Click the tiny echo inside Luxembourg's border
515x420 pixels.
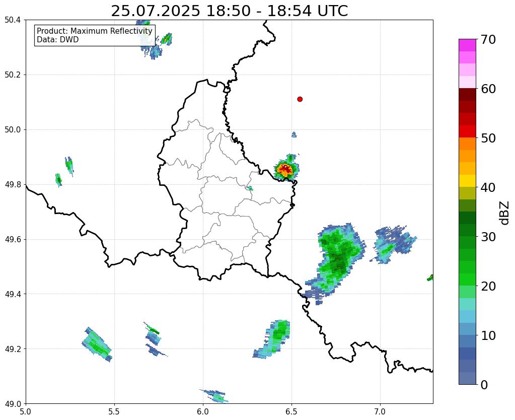(x=250, y=188)
